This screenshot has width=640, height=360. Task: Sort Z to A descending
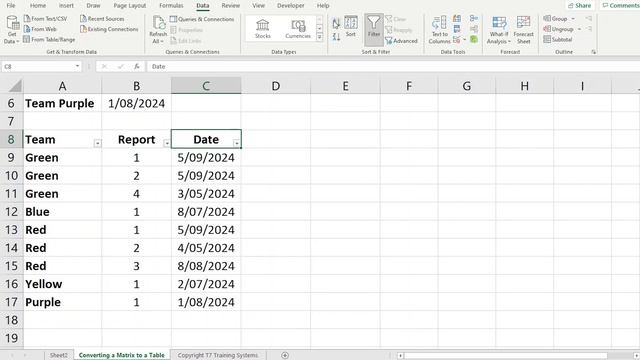pos(336,37)
